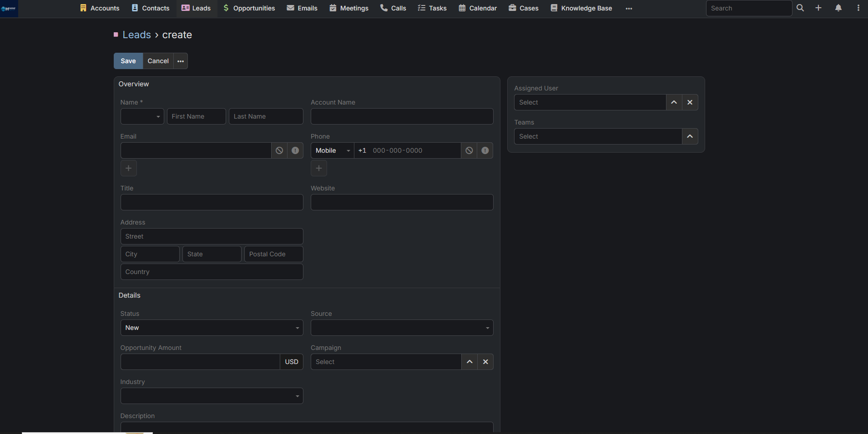Click the Postal Code field
Viewport: 868px width, 434px height.
(x=273, y=254)
